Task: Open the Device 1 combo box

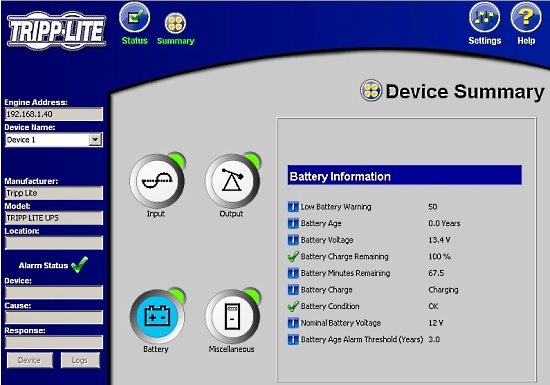Action: (54, 140)
